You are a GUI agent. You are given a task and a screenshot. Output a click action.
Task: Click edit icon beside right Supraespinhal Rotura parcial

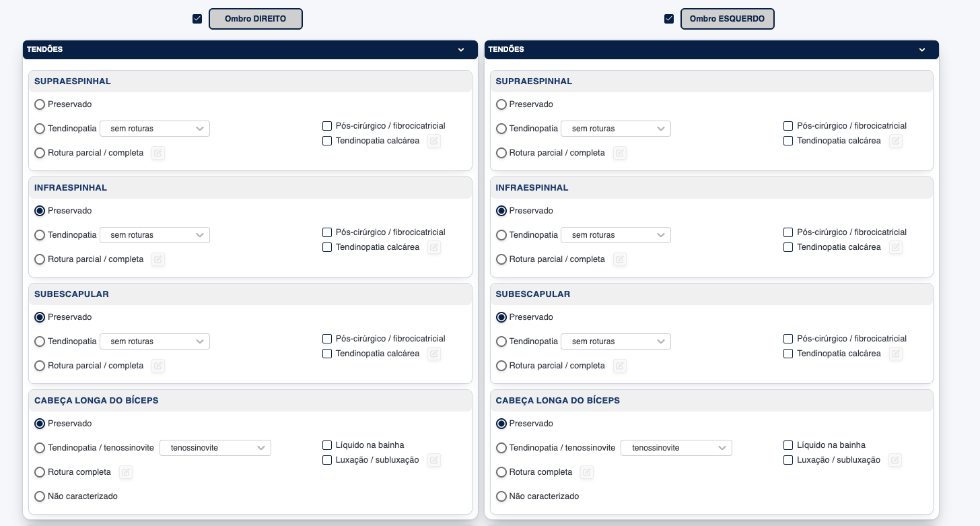pyautogui.click(x=158, y=153)
